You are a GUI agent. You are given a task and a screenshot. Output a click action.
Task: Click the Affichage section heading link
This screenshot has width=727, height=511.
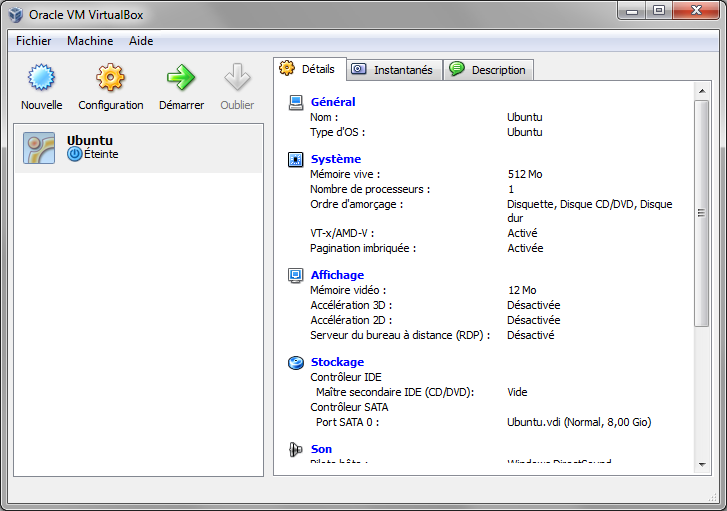pyautogui.click(x=337, y=275)
